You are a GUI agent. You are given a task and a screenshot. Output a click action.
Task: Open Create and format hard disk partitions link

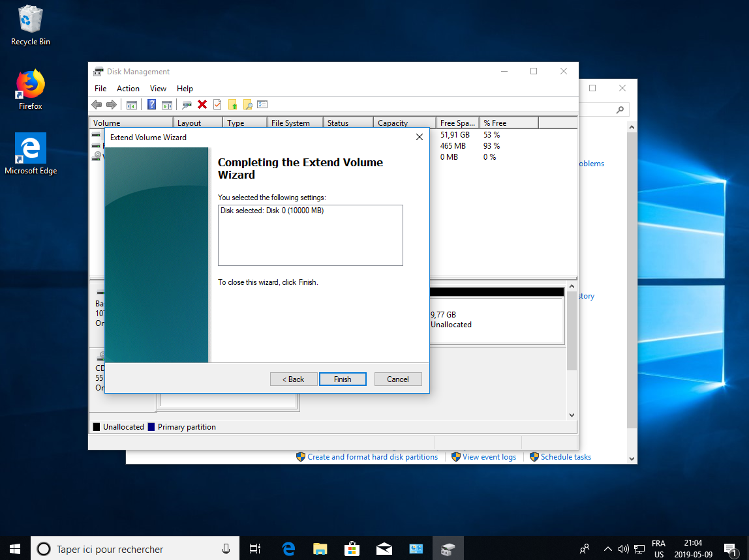pos(372,457)
